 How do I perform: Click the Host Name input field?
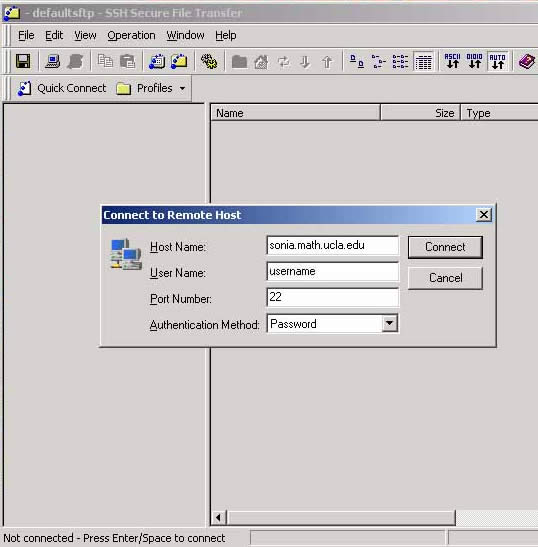click(332, 245)
